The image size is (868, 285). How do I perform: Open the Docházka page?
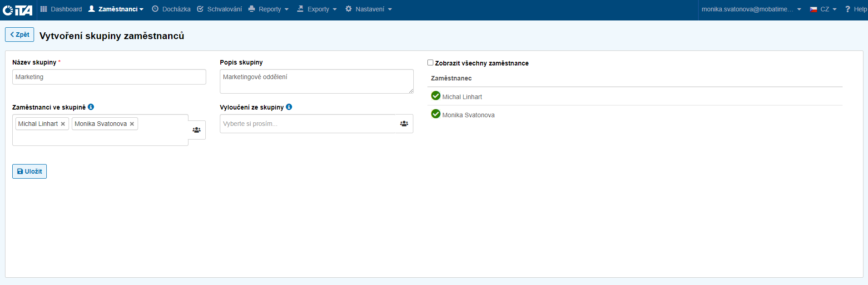[171, 9]
